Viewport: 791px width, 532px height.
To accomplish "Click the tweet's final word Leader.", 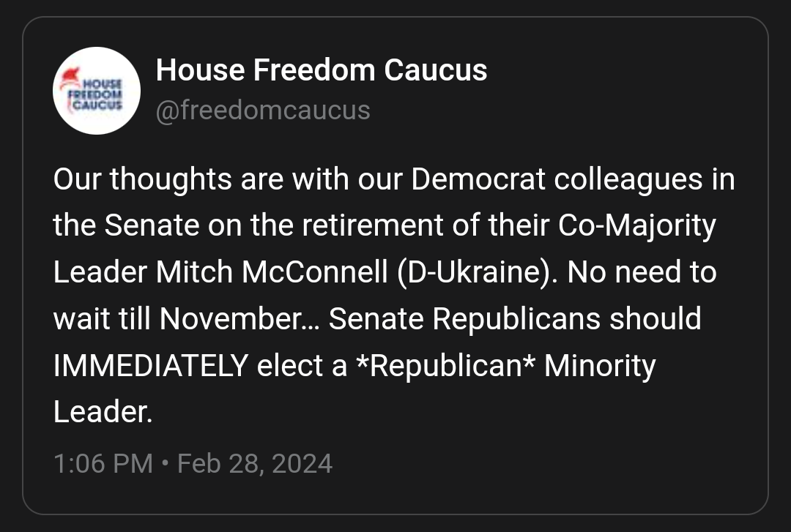I will [103, 412].
